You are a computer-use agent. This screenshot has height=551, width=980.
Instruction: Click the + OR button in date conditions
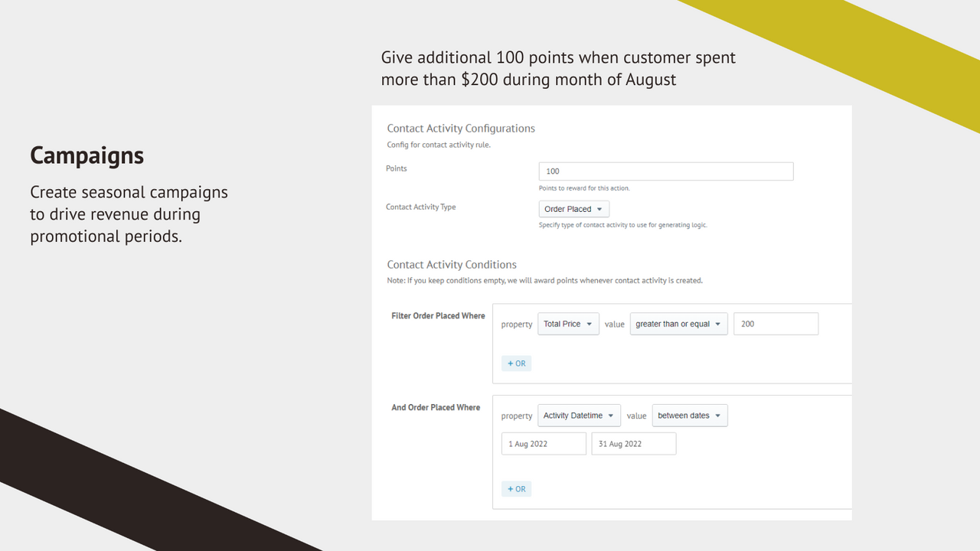click(x=516, y=488)
